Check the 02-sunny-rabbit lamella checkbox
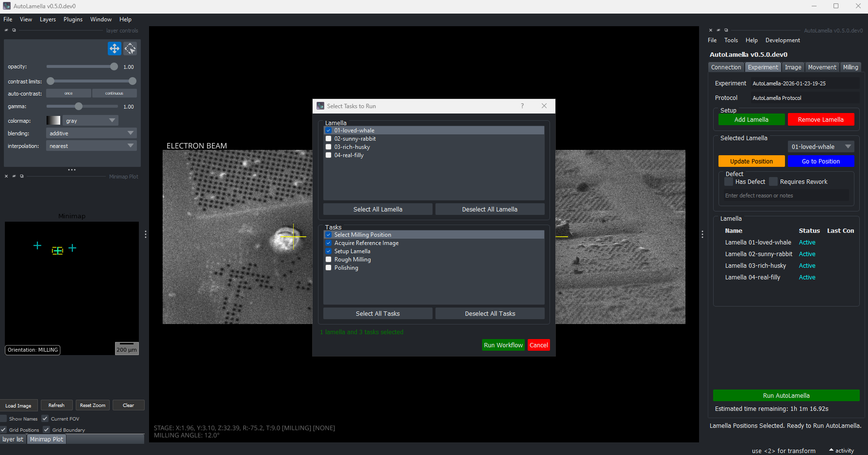Image resolution: width=868 pixels, height=455 pixels. (x=329, y=139)
